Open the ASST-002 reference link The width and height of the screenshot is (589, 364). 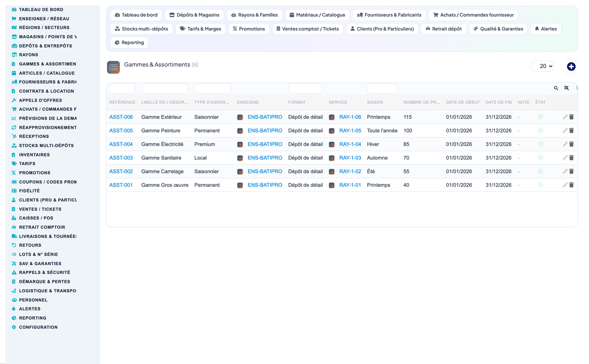point(121,171)
